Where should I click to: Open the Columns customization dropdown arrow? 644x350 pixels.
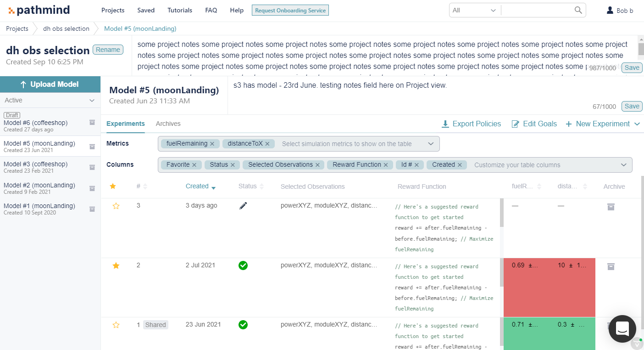[x=623, y=165]
